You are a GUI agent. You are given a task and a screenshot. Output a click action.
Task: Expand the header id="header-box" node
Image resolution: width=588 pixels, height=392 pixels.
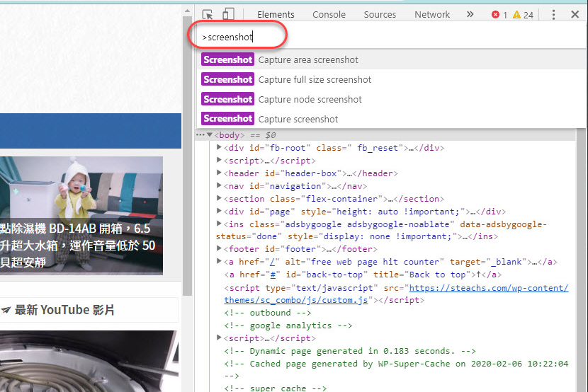[x=219, y=173]
